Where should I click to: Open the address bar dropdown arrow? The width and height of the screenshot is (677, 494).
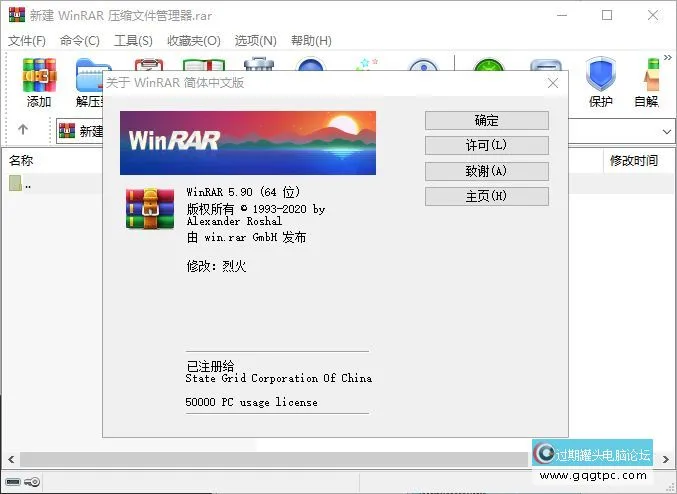667,131
